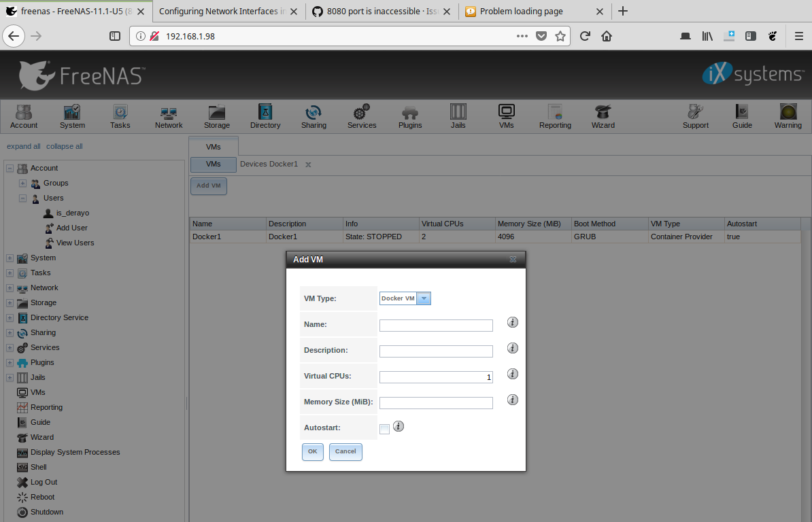Bookmark this page with the star

tap(560, 36)
